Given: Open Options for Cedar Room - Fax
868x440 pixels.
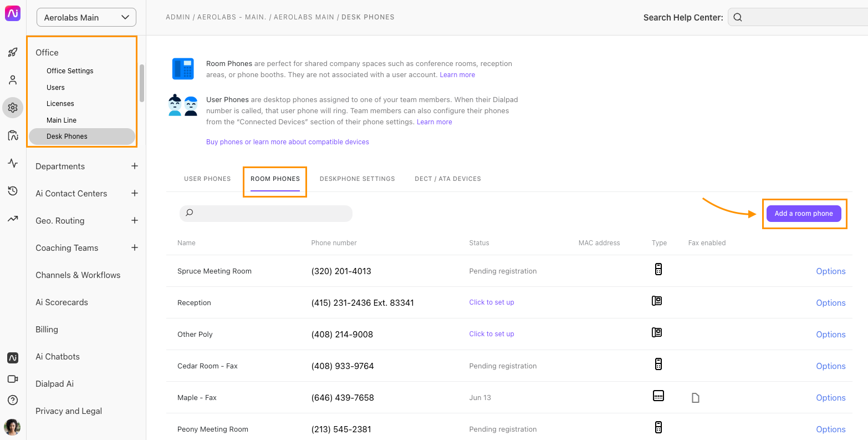Looking at the screenshot, I should 830,366.
